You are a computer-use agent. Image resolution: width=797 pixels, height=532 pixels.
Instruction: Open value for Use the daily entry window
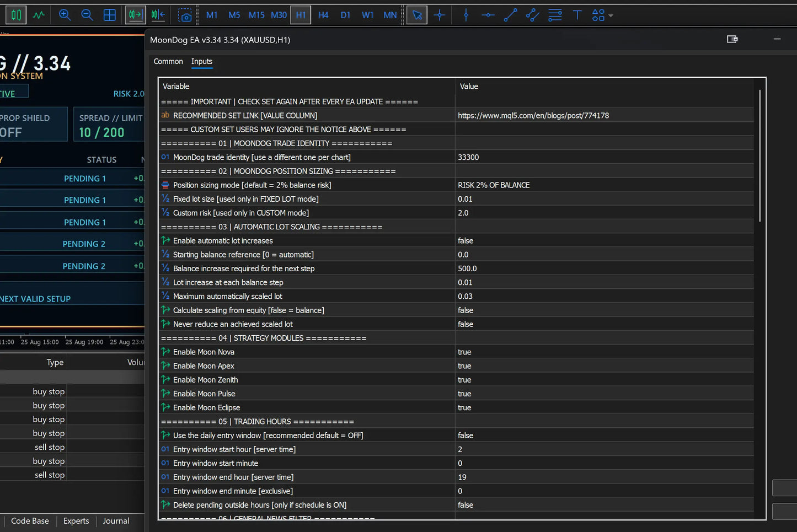coord(605,436)
